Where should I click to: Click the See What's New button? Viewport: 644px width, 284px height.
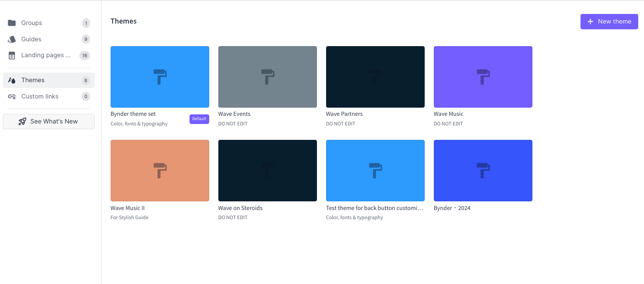point(49,122)
